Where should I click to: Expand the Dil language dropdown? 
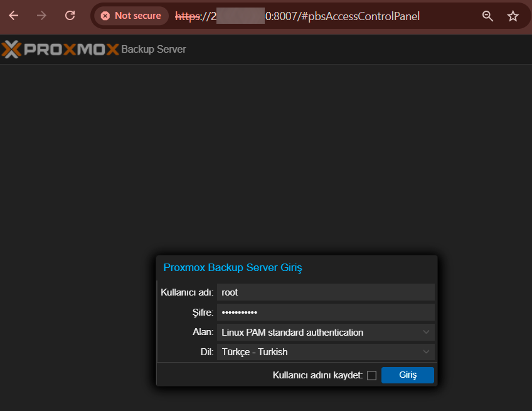pyautogui.click(x=326, y=352)
